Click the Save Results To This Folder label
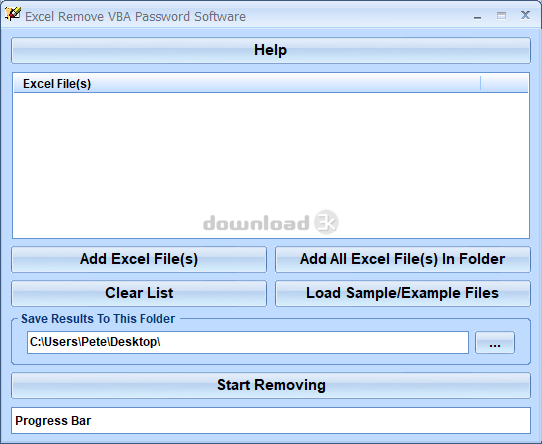 pos(98,319)
